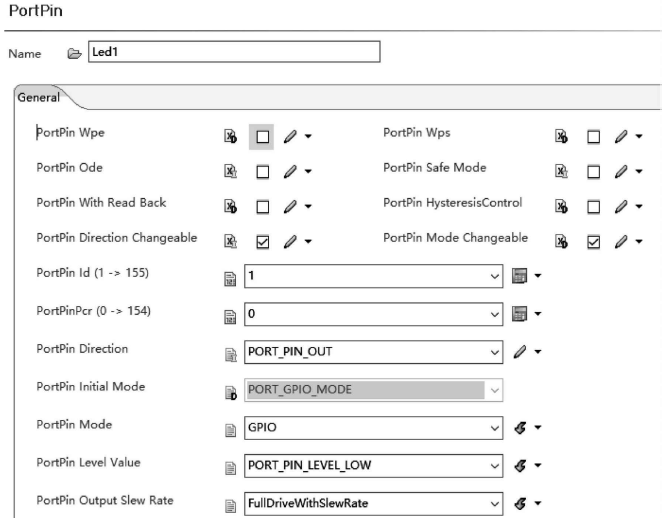This screenshot has height=520, width=667.
Task: Toggle the PortPin Ode checkbox
Action: (262, 171)
